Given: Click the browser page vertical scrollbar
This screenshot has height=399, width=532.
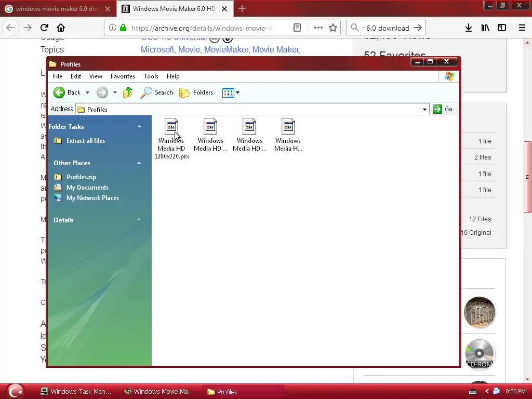Looking at the screenshot, I should pos(527,177).
